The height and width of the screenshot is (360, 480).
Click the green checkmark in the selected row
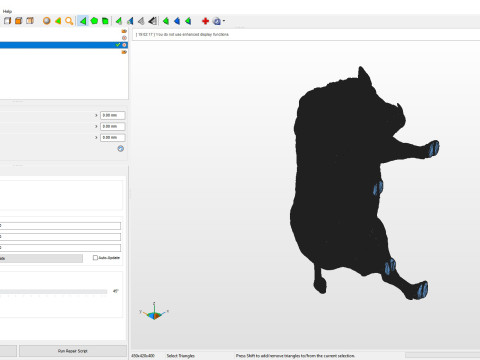point(118,45)
